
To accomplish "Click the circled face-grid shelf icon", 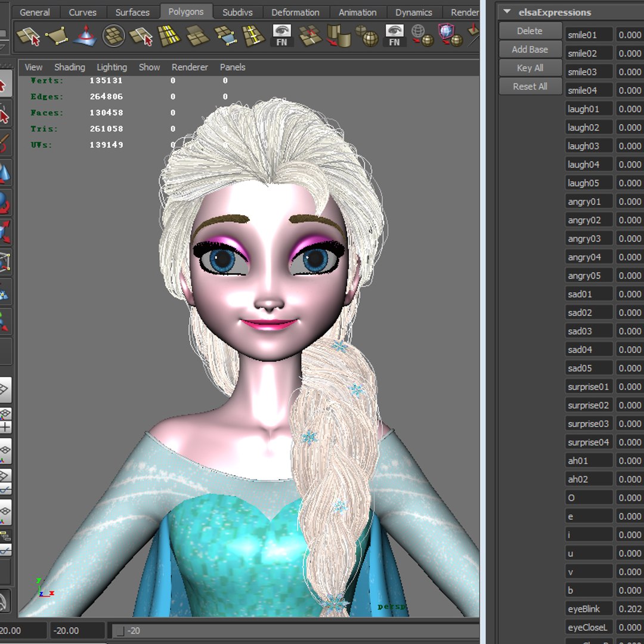I will coord(113,36).
